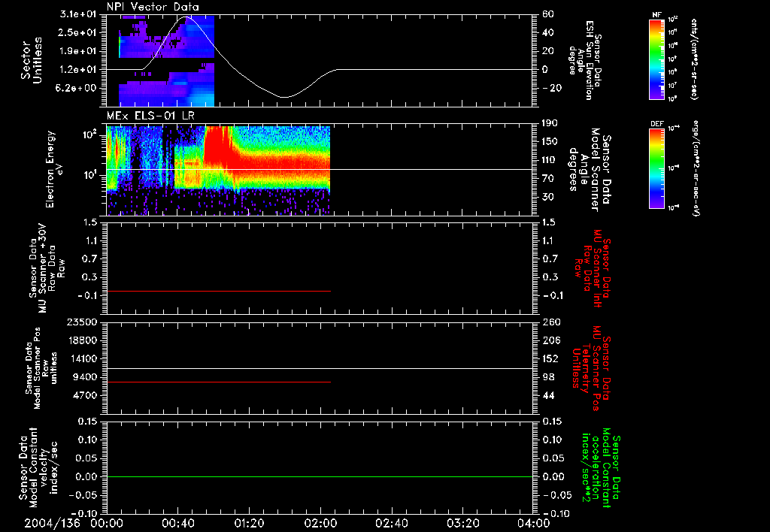Click the "1.2e+01" sector axis value
The width and height of the screenshot is (770, 532).
pos(78,70)
